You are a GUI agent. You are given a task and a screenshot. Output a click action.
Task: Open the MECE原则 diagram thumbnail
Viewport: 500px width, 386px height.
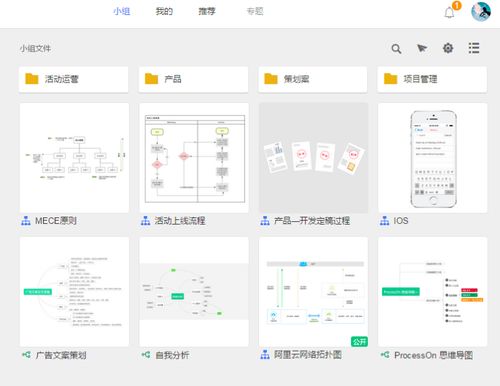74,158
